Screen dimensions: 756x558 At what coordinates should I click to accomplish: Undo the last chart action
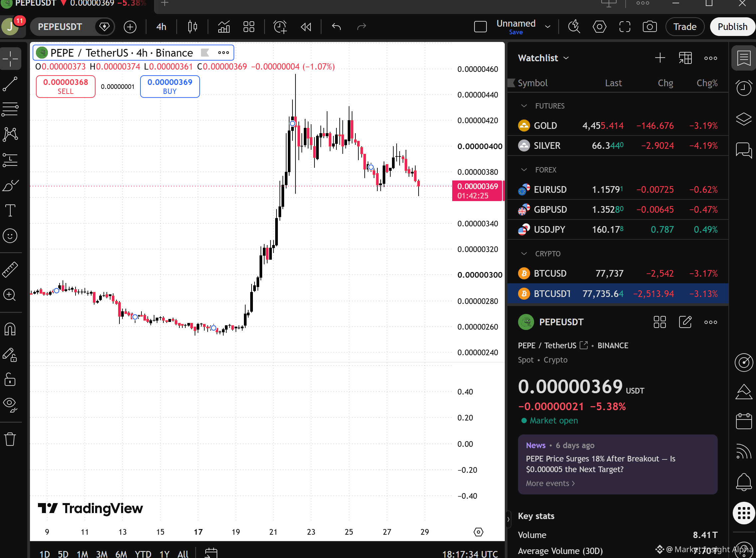(336, 27)
